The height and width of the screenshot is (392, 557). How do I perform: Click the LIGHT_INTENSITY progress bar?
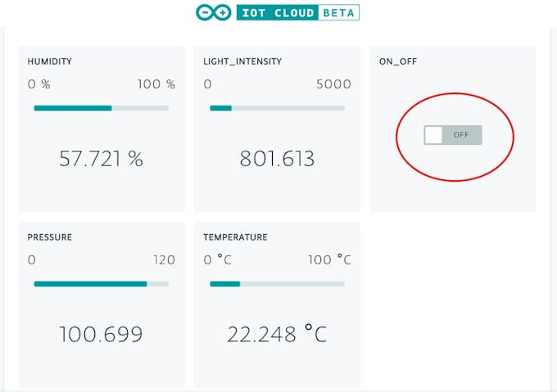tap(277, 107)
